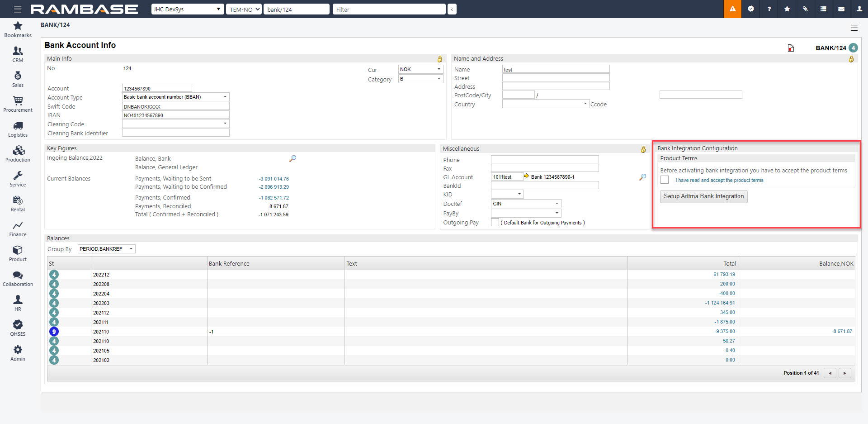This screenshot has width=868, height=424.
Task: Click Setup Aritma Bank Integration button
Action: [703, 196]
